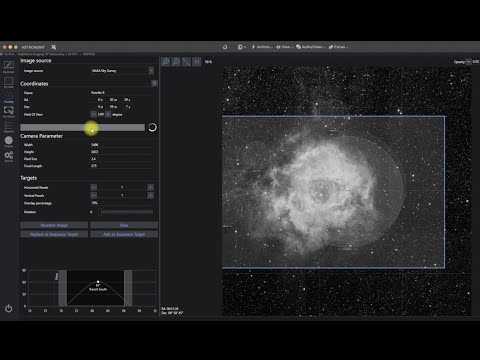
Task: Click the loading spinner next to progress bar
Action: coord(152,127)
